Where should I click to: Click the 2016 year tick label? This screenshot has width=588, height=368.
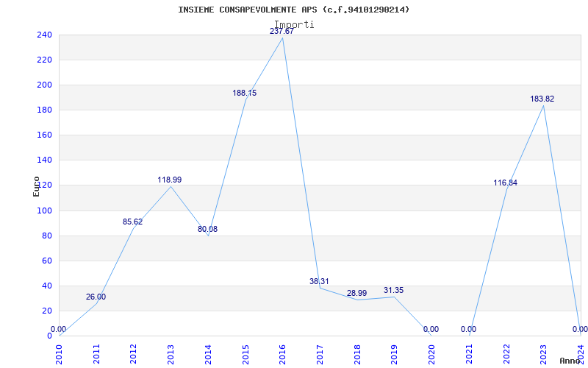click(x=282, y=354)
